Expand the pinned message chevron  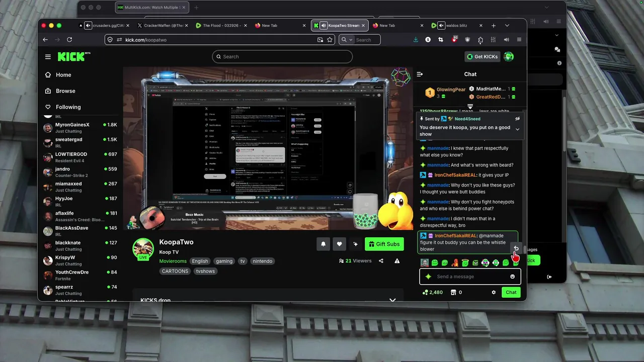[x=517, y=129]
